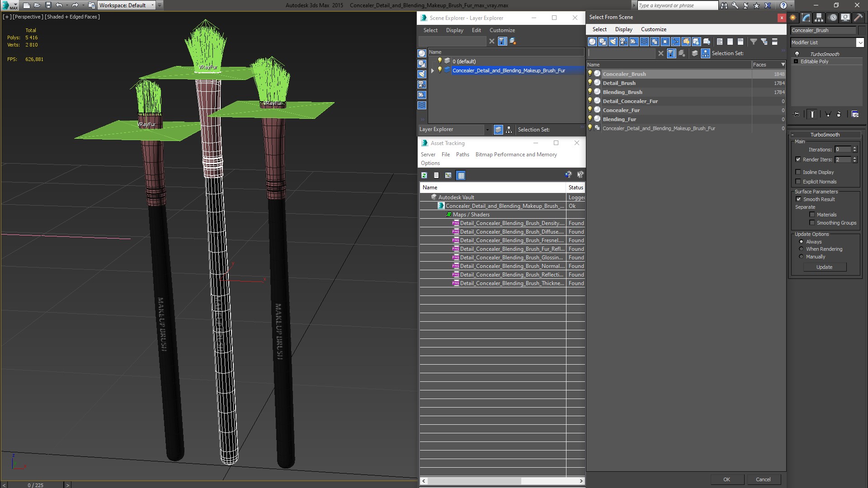This screenshot has width=868, height=488.
Task: Click Select All icon in Select From Scene
Action: [720, 42]
